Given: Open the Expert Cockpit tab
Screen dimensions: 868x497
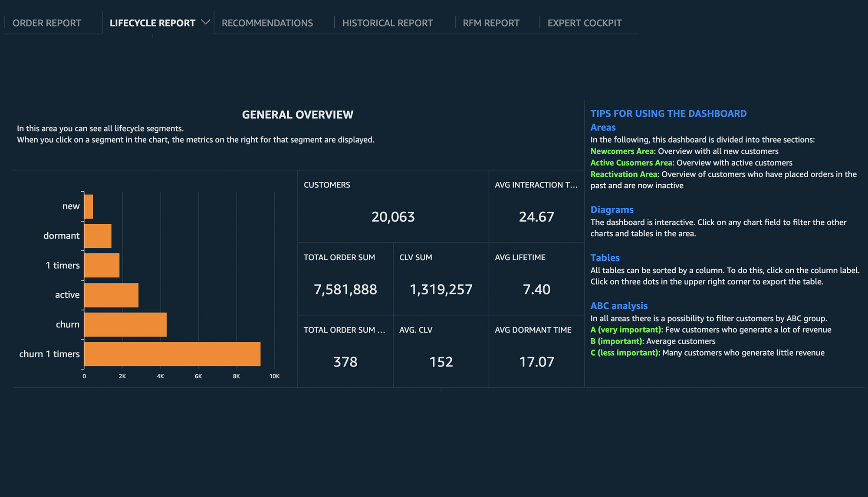Looking at the screenshot, I should (x=584, y=23).
